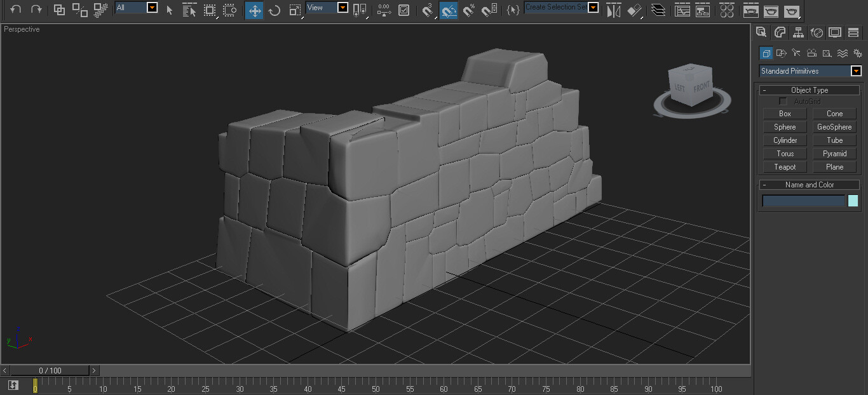Collapse the Object Type rollout

[x=810, y=90]
